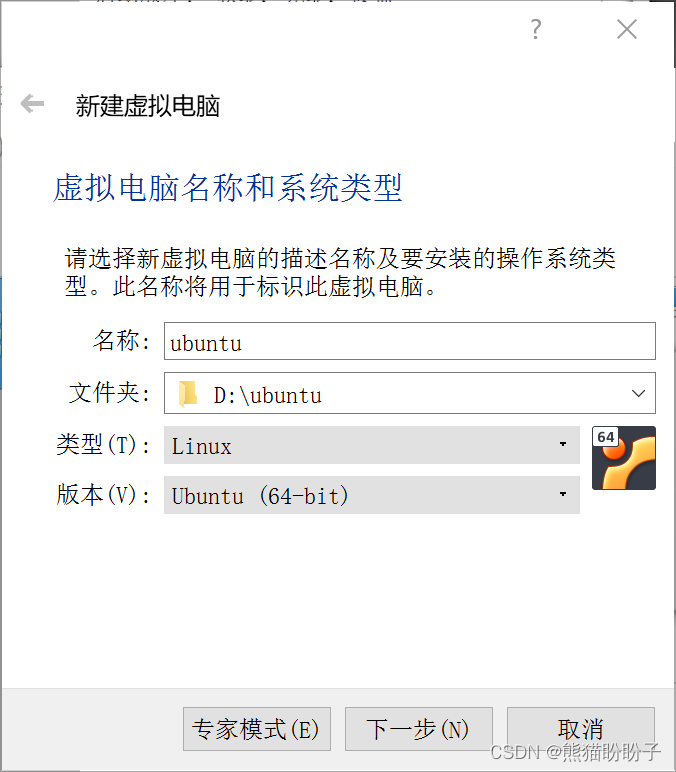The width and height of the screenshot is (676, 772).
Task: Click the question mark help icon
Action: point(536,29)
